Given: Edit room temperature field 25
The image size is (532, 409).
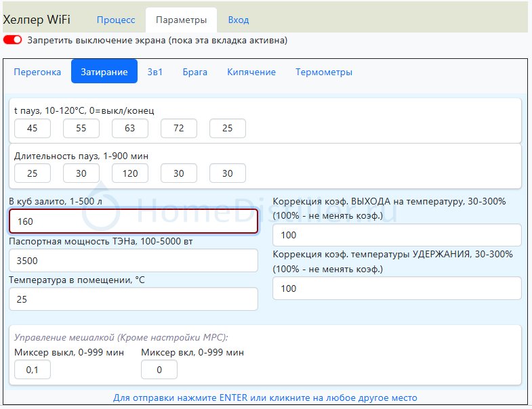Looking at the screenshot, I should (x=134, y=299).
